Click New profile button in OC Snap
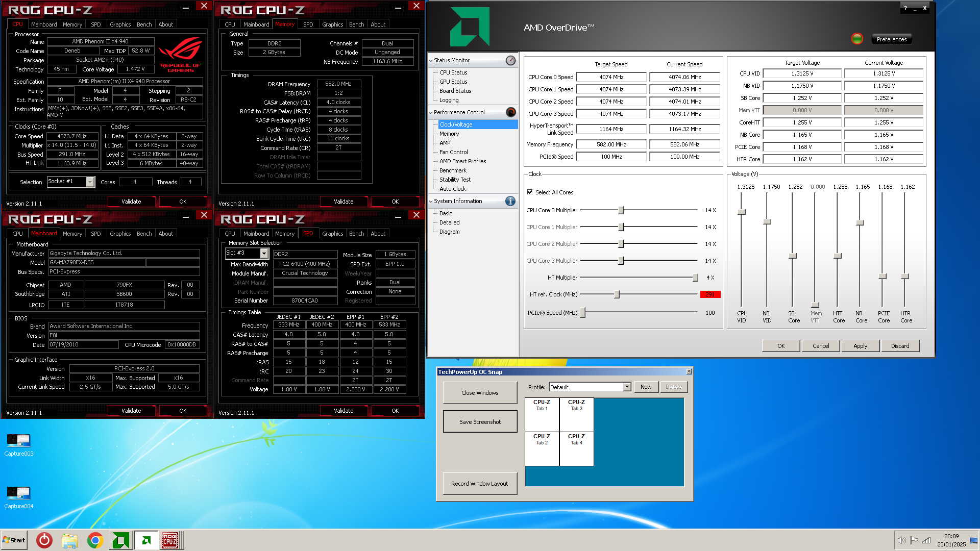980x551 pixels. pyautogui.click(x=646, y=387)
